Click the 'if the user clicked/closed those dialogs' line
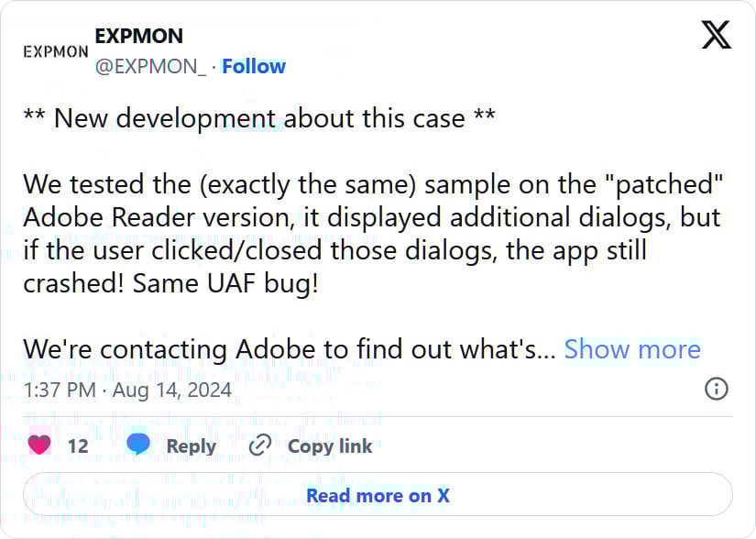 click(x=335, y=250)
